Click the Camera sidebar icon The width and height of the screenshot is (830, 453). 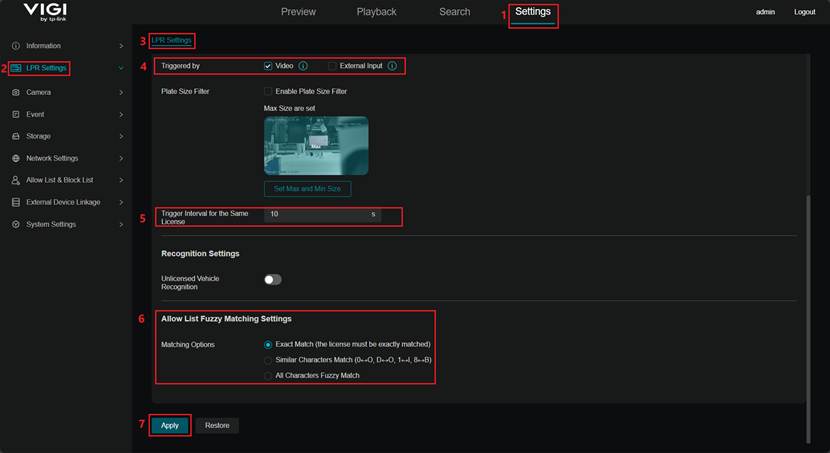point(16,92)
